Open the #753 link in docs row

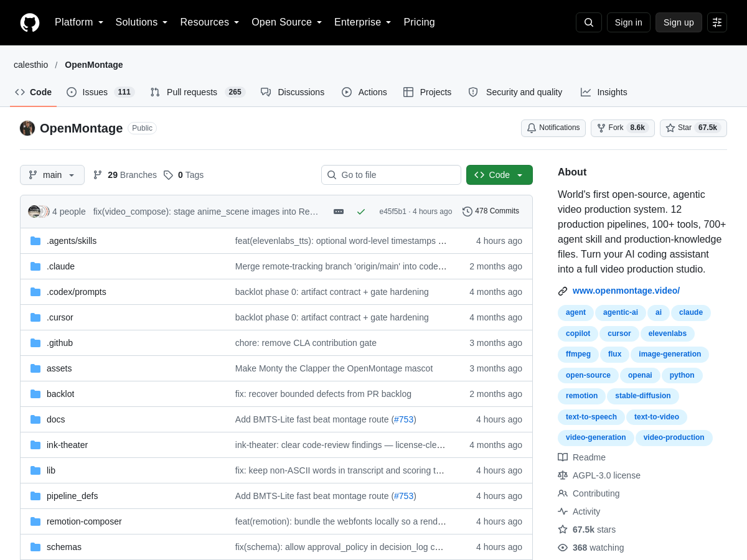point(404,419)
